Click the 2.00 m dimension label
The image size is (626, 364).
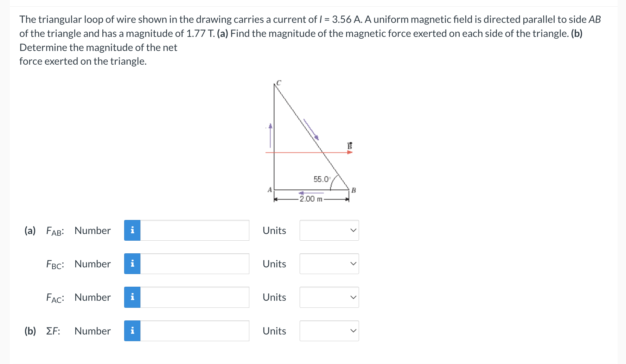tap(311, 199)
